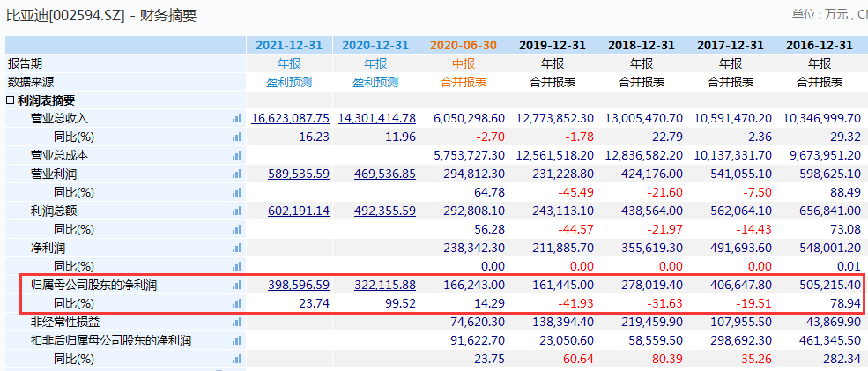Click 盈利预测 under 2021-12-31 column
868x371 pixels.
click(288, 83)
